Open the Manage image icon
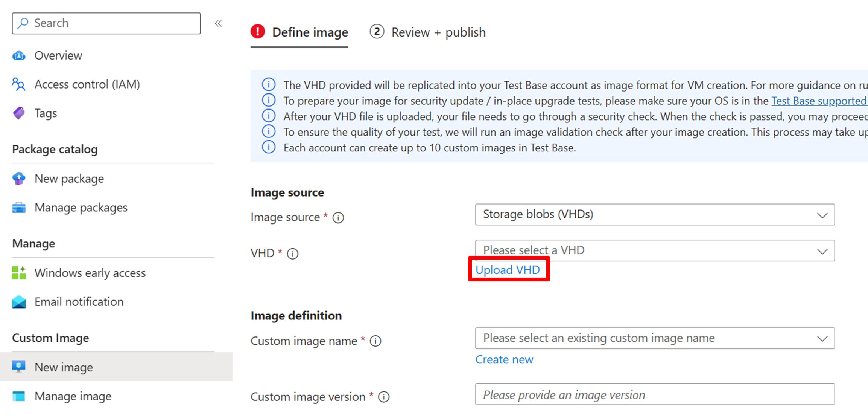This screenshot has height=420, width=868. (19, 396)
